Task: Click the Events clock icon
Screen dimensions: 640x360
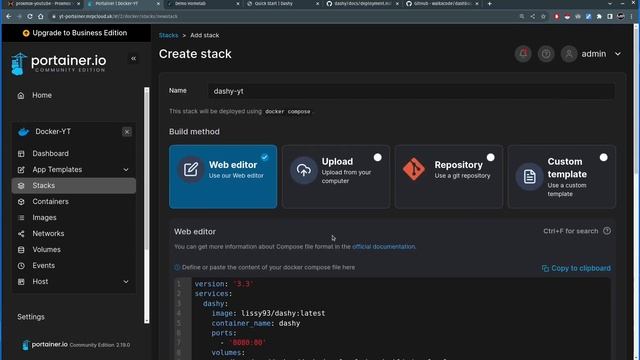Action: pos(21,265)
